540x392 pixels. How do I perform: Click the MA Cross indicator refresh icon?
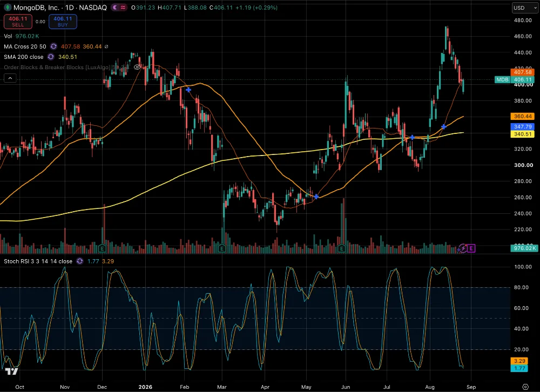(x=53, y=46)
